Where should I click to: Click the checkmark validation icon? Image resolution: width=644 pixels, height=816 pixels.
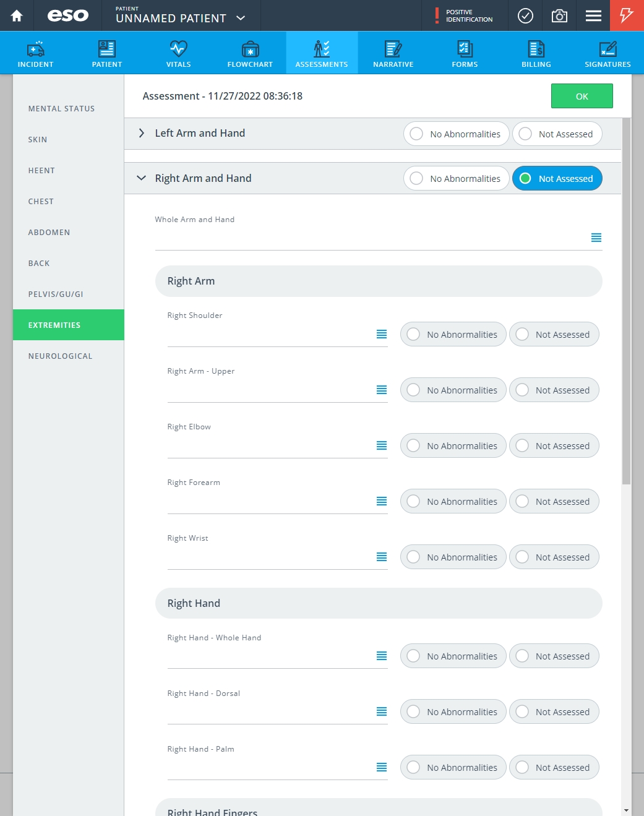pos(525,15)
